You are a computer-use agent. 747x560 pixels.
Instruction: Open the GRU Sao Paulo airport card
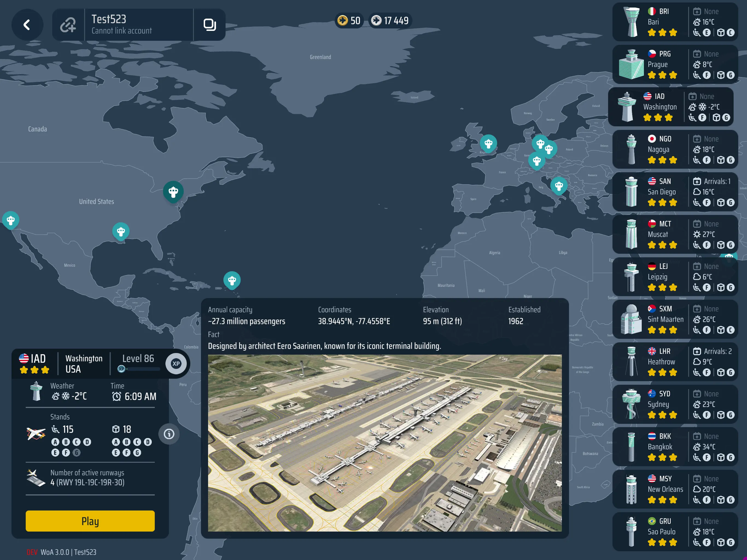click(675, 532)
